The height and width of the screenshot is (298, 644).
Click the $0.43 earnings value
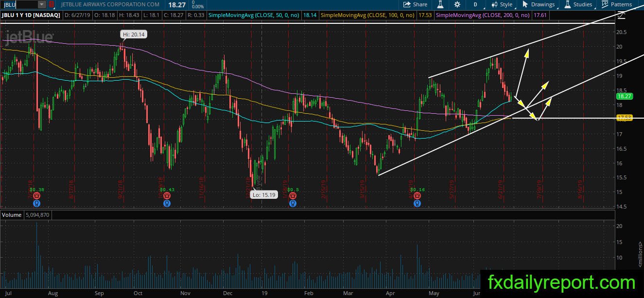(x=167, y=190)
